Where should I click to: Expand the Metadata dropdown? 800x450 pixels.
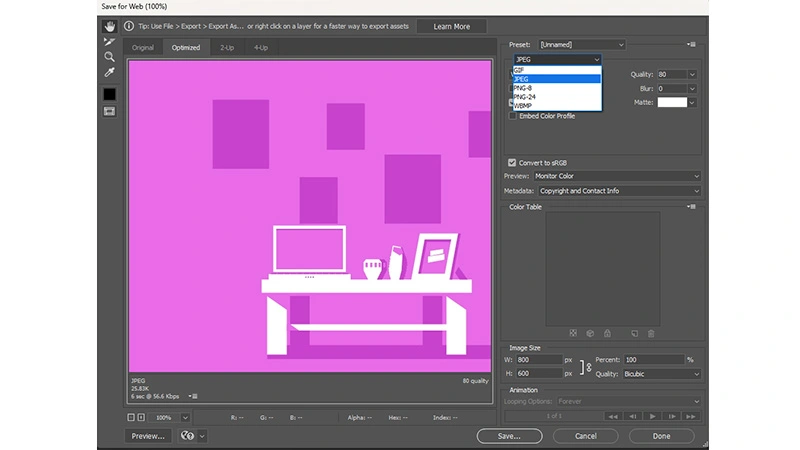(x=618, y=191)
